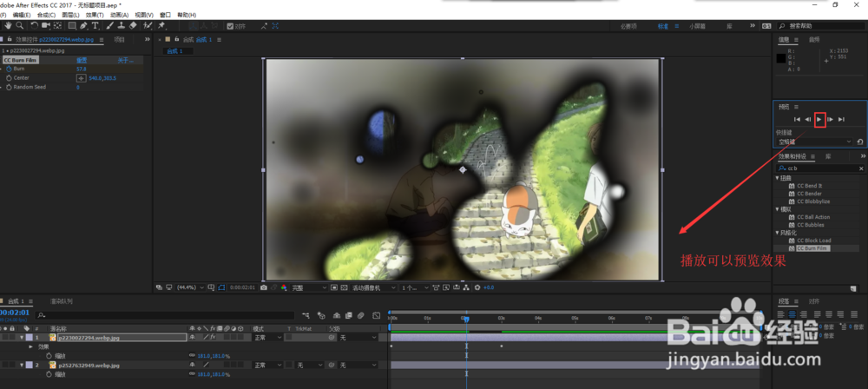Select the Hand tool
Screen dimensions: 868x389
(9, 25)
